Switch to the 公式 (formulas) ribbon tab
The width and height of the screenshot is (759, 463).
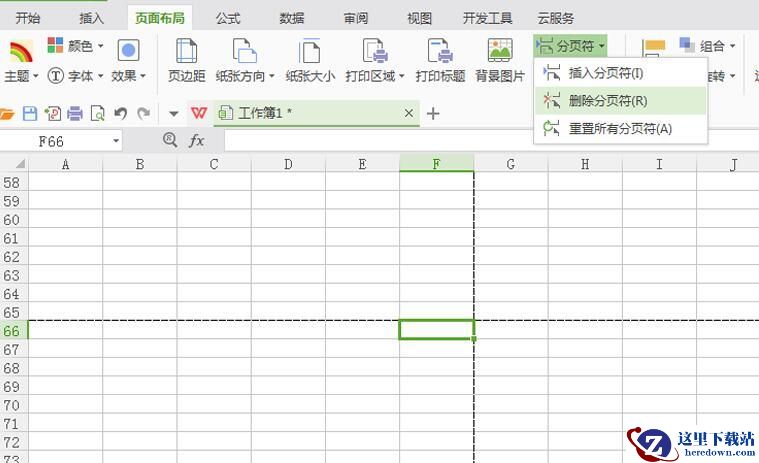coord(228,18)
